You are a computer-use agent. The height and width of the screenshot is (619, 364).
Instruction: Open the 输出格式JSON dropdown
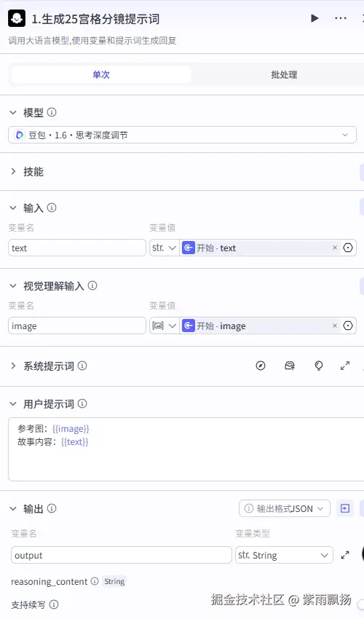pos(284,508)
